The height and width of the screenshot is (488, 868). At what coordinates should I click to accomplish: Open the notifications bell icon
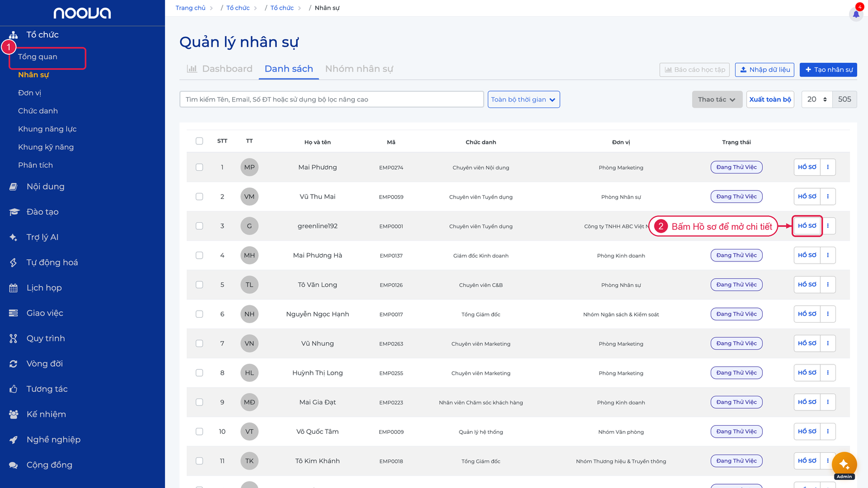click(x=856, y=14)
